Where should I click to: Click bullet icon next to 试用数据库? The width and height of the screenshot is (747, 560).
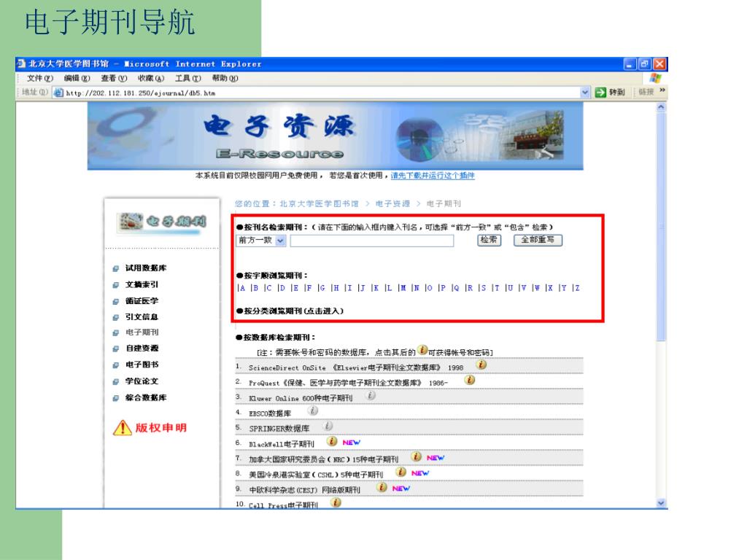pos(115,268)
